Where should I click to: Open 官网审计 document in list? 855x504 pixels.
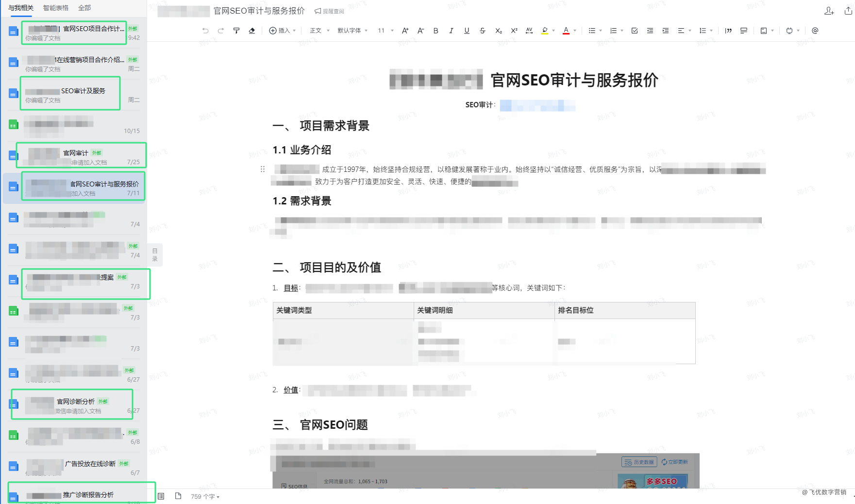tap(74, 157)
